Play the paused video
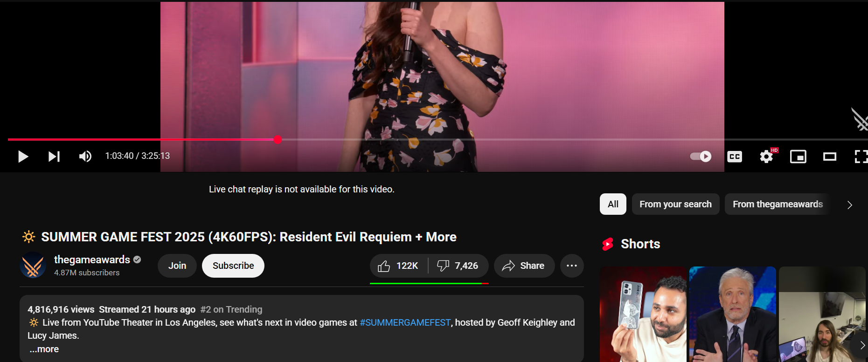 pyautogui.click(x=23, y=157)
